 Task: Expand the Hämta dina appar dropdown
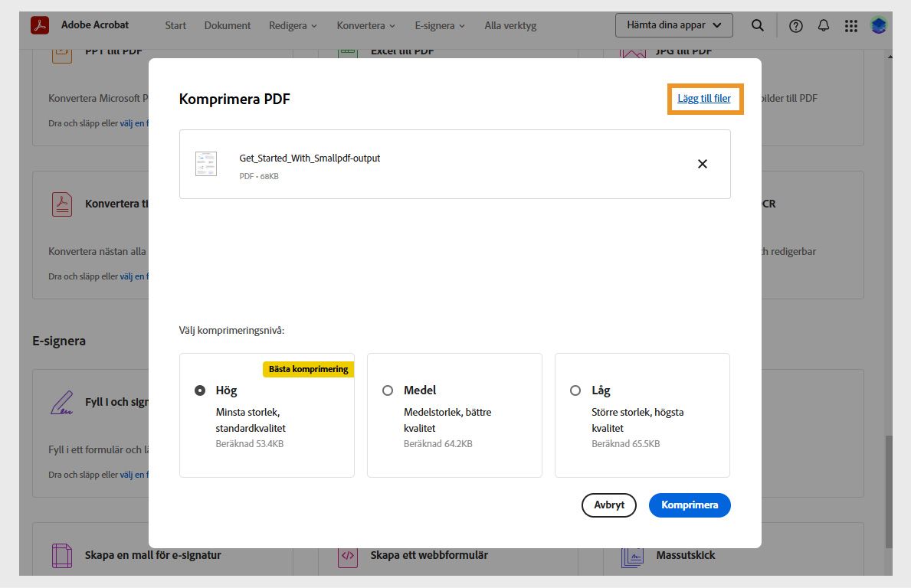point(673,25)
